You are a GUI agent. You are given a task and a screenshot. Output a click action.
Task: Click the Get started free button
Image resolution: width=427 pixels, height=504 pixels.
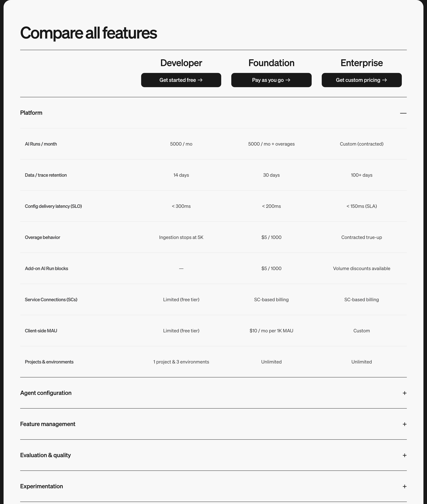(181, 80)
